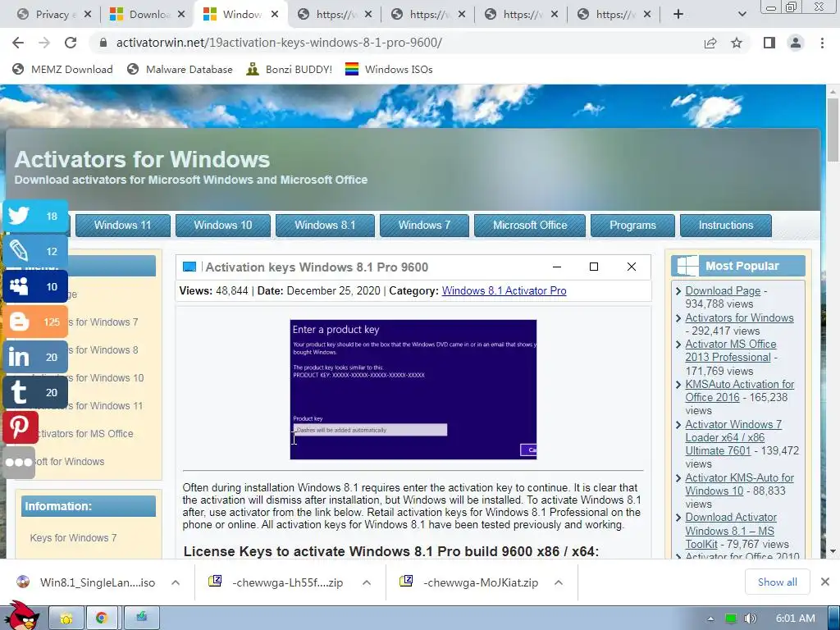Open the Windows 10 menu item
Viewport: 840px width, 630px height.
pos(223,225)
